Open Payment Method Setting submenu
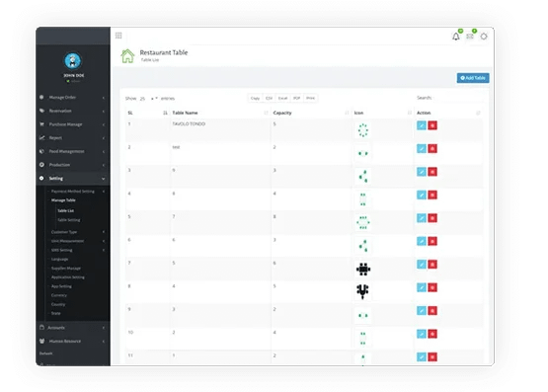Image resolution: width=548 pixels, height=392 pixels. (x=73, y=192)
